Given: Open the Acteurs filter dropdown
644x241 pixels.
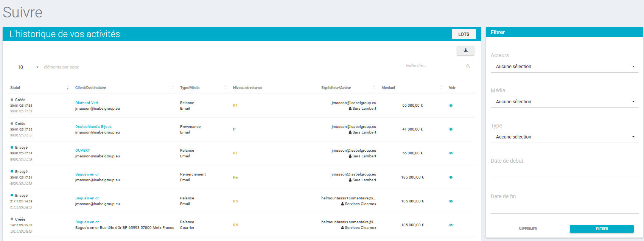Looking at the screenshot, I should [x=564, y=67].
